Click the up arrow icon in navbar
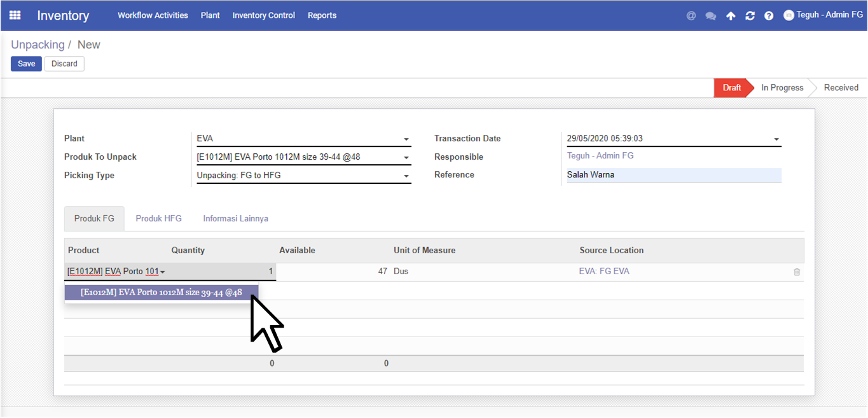 click(731, 16)
